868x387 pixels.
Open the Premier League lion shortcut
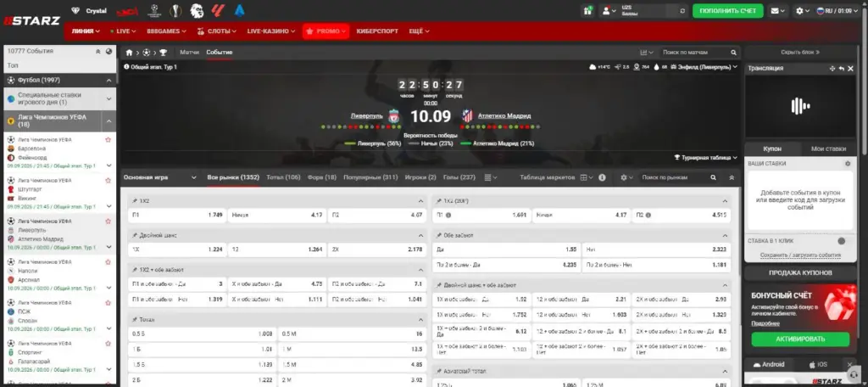click(197, 10)
